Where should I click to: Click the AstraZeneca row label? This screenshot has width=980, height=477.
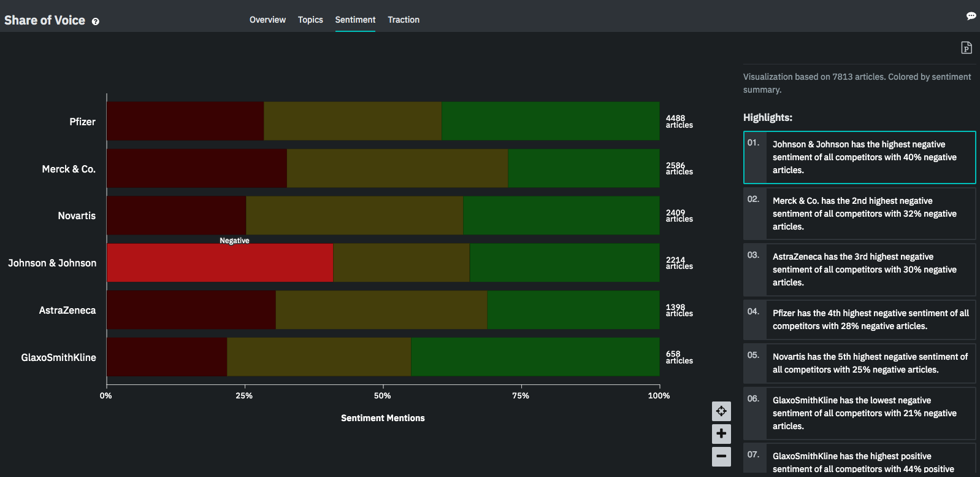point(67,310)
